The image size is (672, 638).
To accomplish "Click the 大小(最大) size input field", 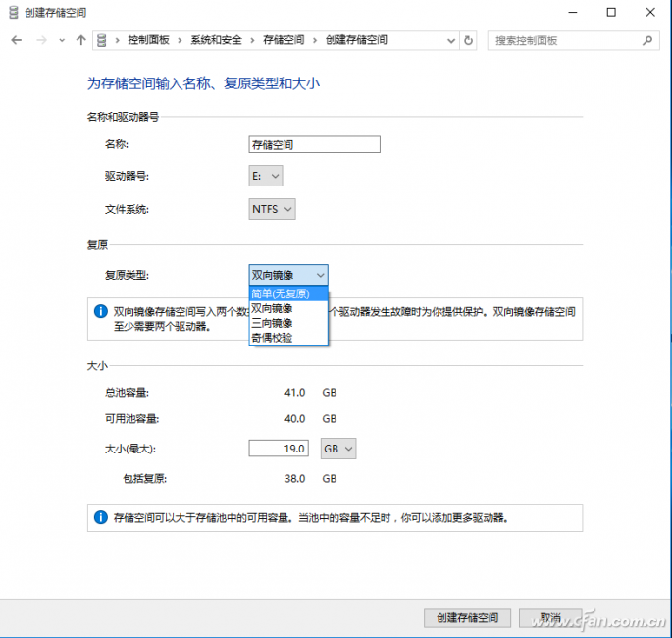I will click(279, 449).
